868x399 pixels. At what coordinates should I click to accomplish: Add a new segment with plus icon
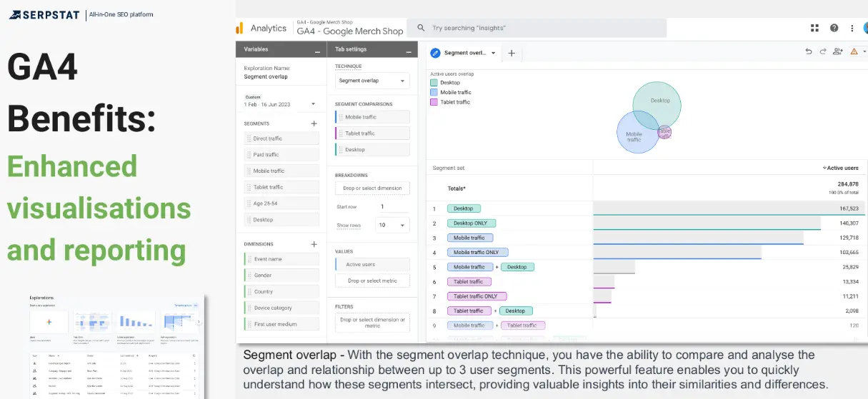click(314, 123)
